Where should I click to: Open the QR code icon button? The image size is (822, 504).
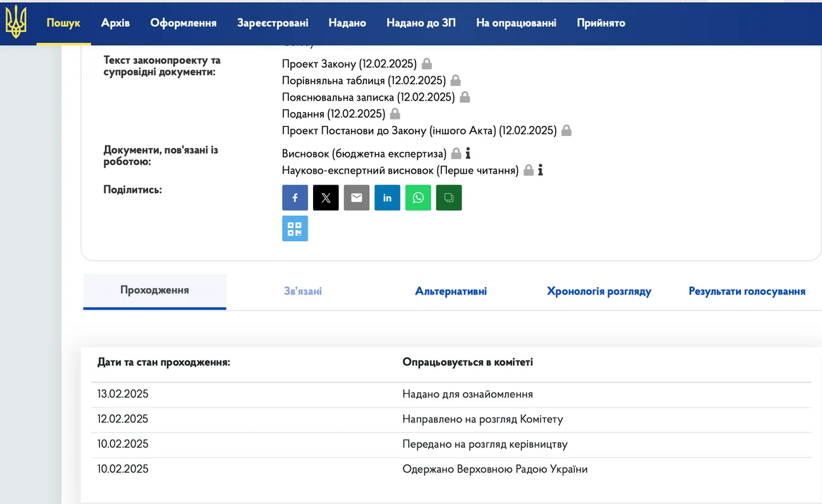[x=295, y=229]
